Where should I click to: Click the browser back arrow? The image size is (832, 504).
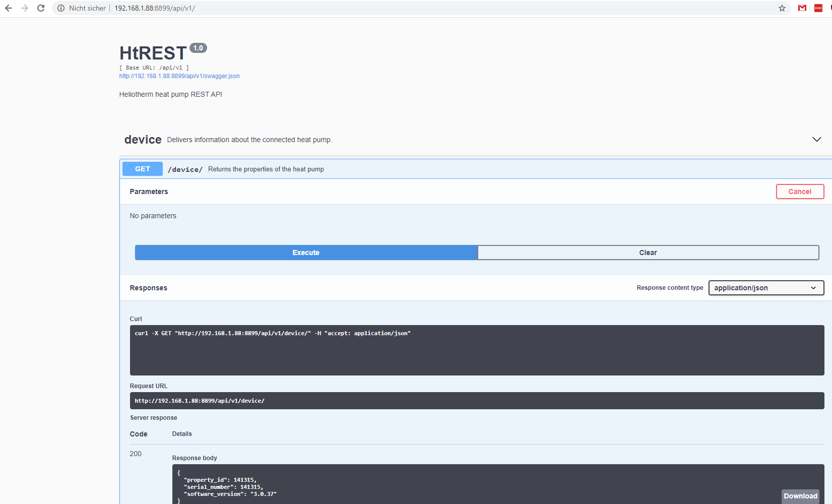9,8
